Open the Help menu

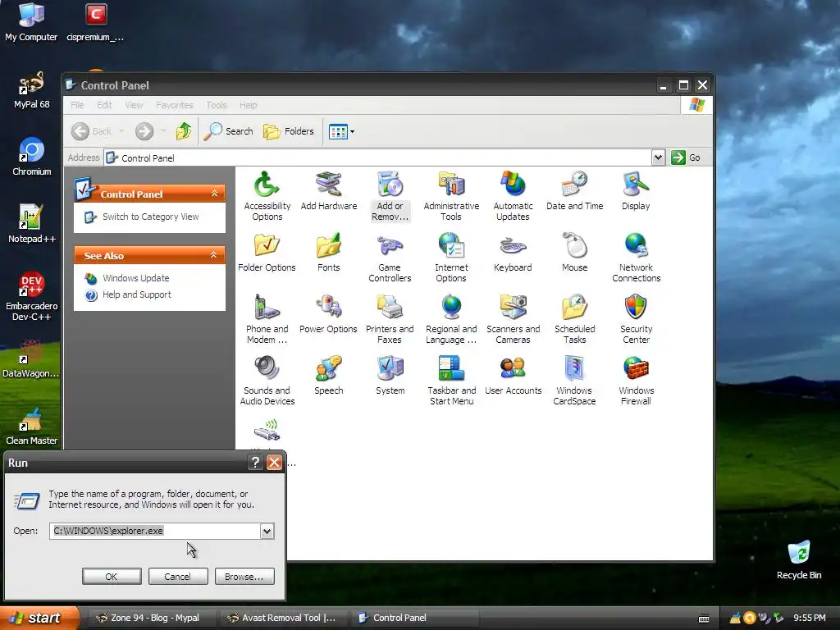coord(248,105)
